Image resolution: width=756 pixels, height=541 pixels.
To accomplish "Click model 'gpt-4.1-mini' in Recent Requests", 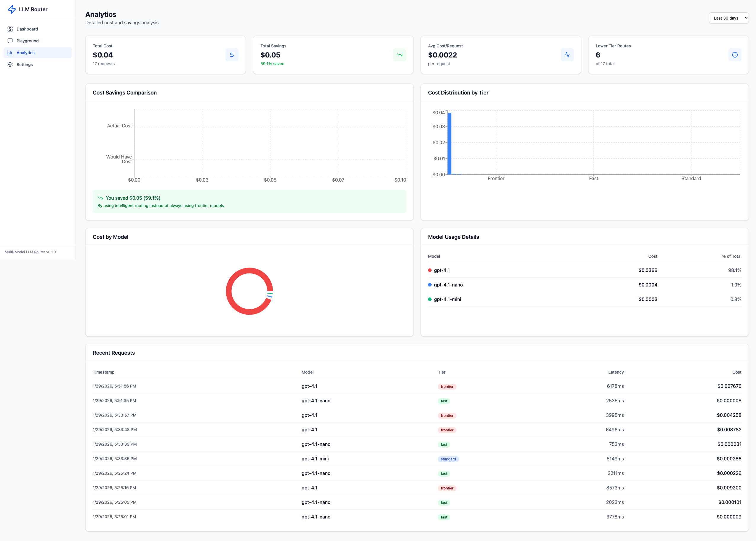I will point(315,459).
